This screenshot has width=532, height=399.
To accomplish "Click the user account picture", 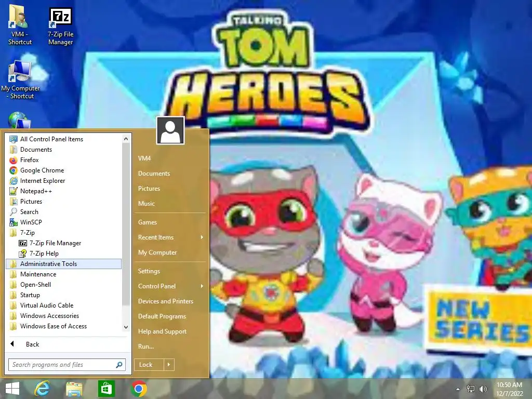I will (x=170, y=130).
